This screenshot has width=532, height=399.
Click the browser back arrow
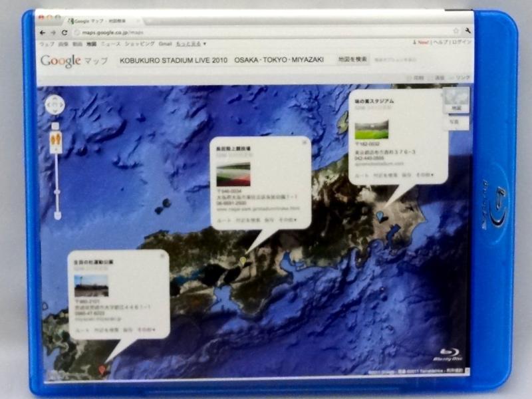[43, 32]
